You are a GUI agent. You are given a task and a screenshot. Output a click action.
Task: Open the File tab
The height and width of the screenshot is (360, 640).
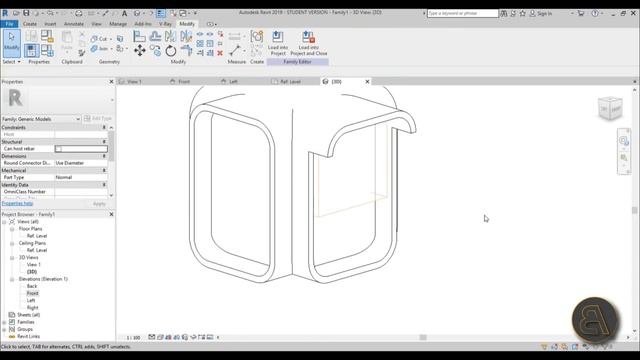9,24
